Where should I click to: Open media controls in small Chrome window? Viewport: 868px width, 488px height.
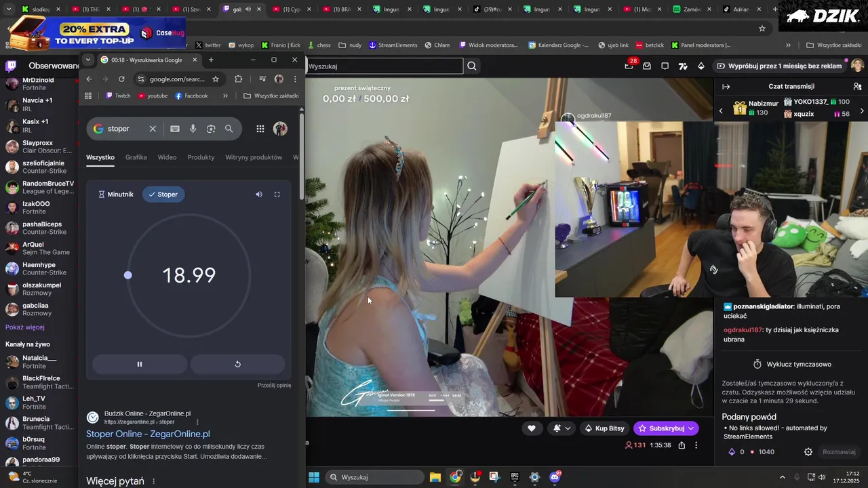click(x=262, y=79)
